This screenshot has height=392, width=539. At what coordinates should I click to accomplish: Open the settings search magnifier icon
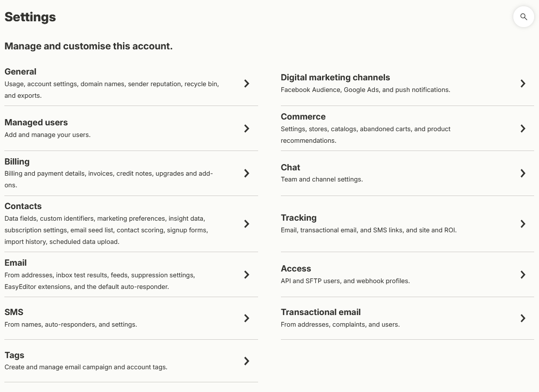coord(524,16)
